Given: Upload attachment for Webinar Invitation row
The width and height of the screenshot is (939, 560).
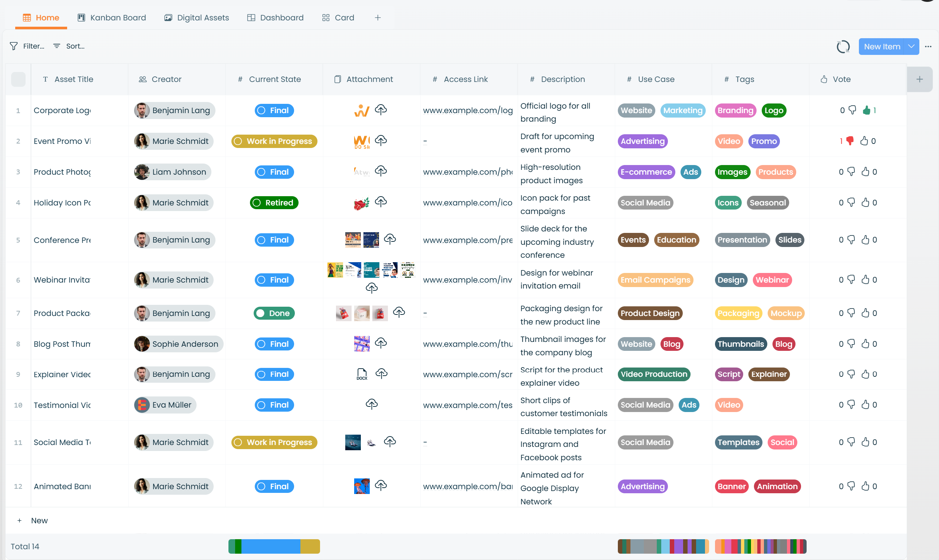Looking at the screenshot, I should tap(372, 288).
